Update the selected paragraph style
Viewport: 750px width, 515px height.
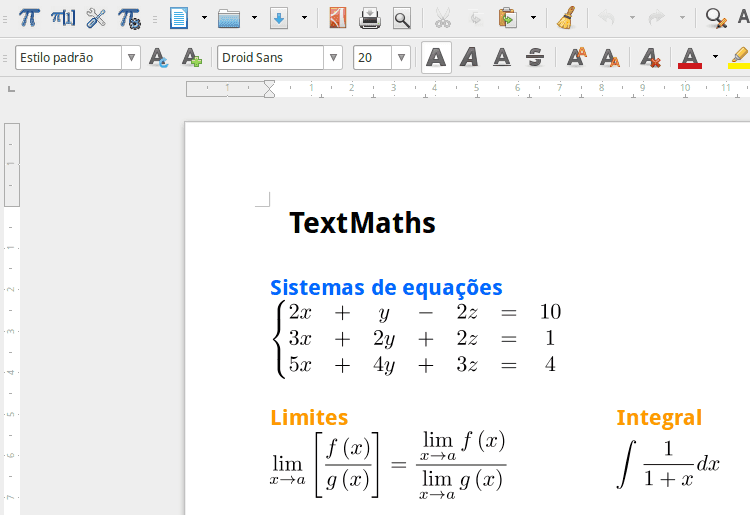(x=158, y=58)
